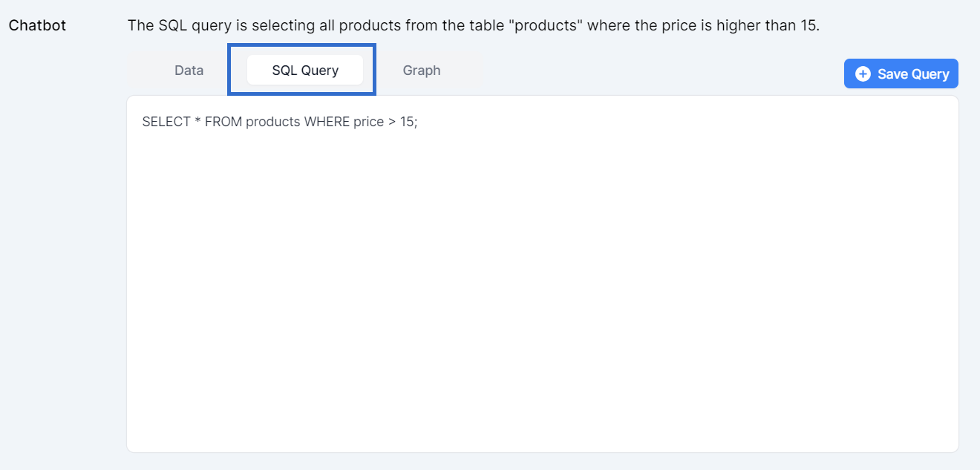Select the SQL Query tab

click(x=305, y=71)
